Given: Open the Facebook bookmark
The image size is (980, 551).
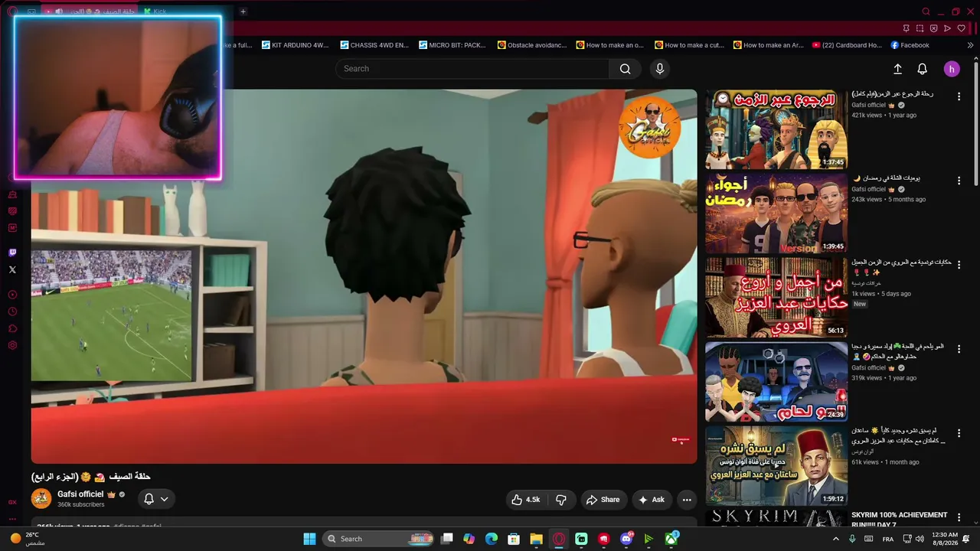Looking at the screenshot, I should [x=909, y=45].
